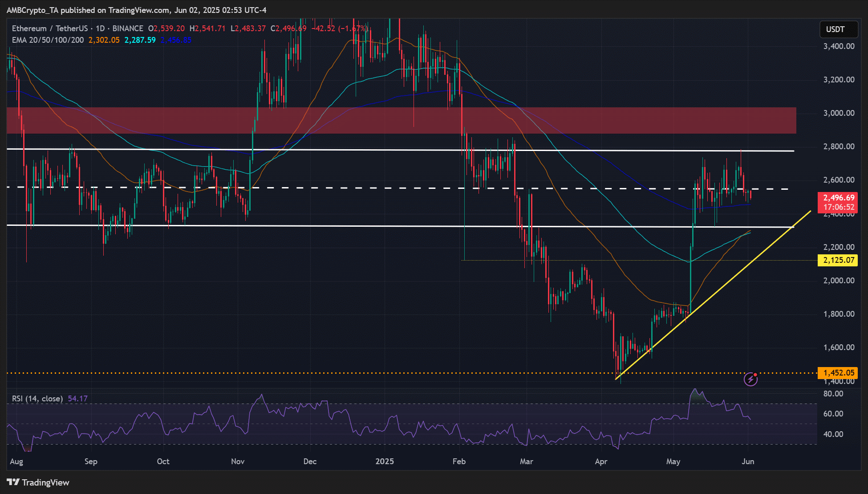Click the yellow 2,125.07 price level label
The height and width of the screenshot is (494, 868).
[x=839, y=260]
